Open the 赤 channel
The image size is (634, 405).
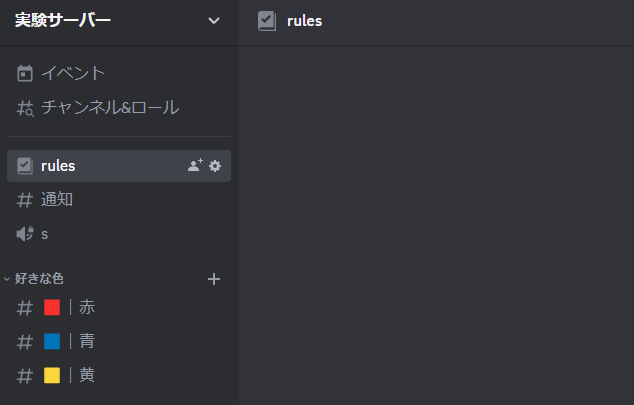(x=119, y=307)
